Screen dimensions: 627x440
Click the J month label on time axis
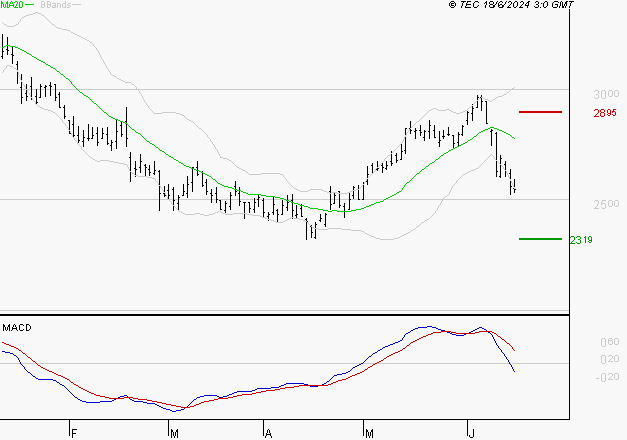click(471, 433)
